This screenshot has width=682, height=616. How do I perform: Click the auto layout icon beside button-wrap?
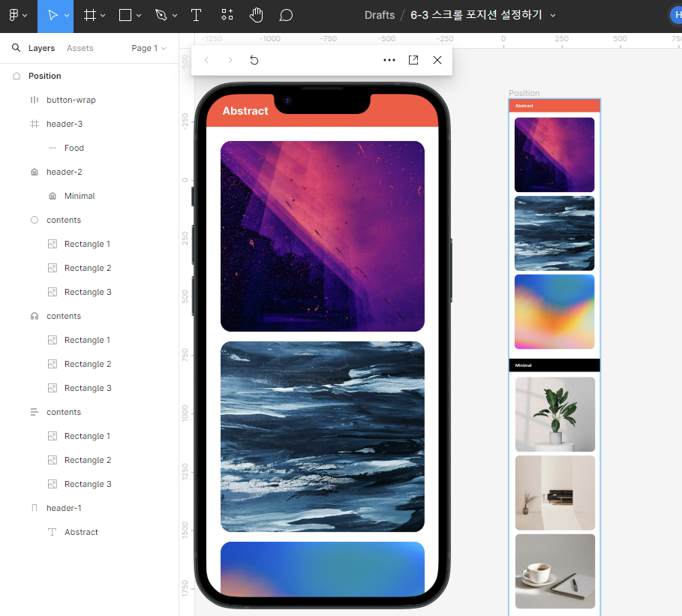click(35, 100)
